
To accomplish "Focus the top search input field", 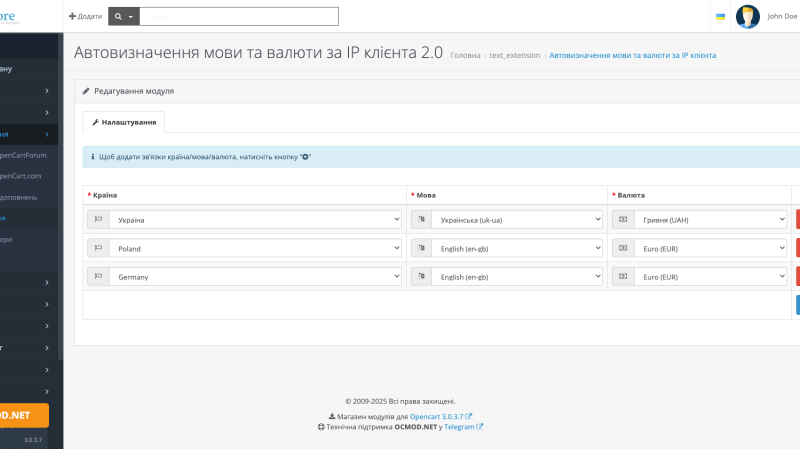I will 239,16.
